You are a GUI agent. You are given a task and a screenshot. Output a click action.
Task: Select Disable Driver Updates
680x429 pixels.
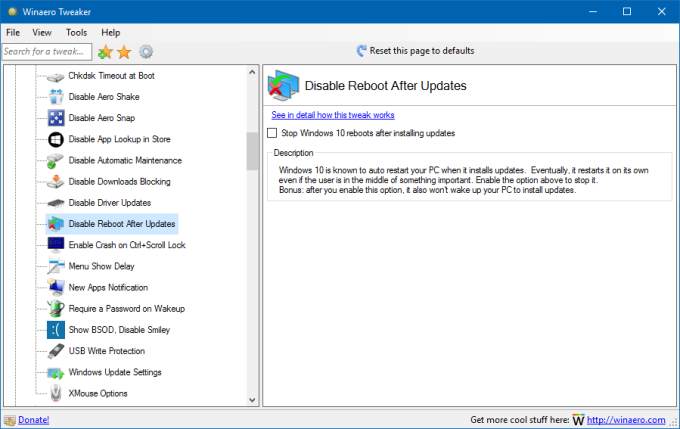110,203
